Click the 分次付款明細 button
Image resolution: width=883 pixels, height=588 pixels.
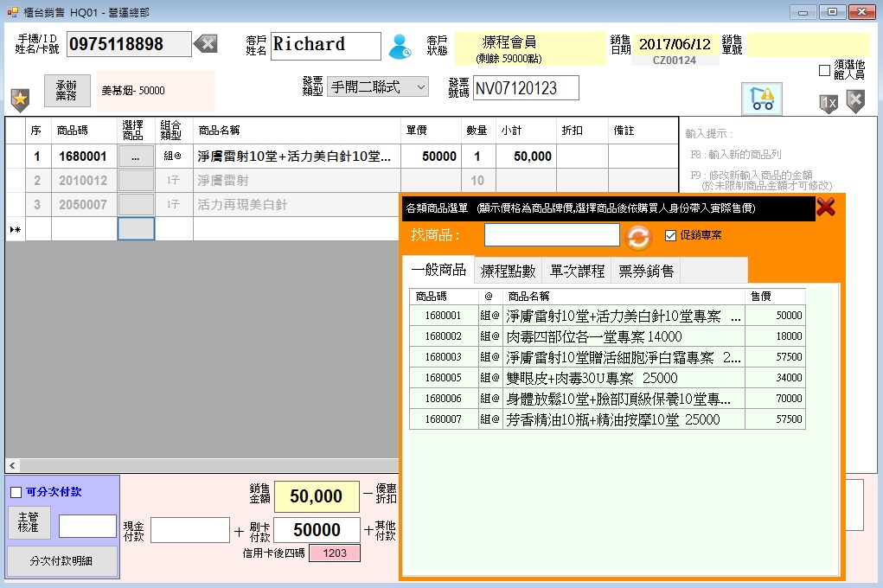(x=62, y=560)
